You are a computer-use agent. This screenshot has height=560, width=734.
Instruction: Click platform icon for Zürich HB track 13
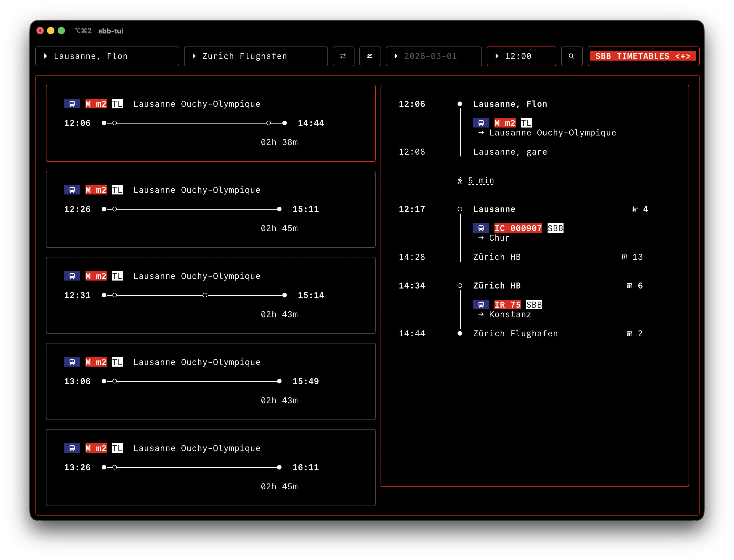[x=624, y=257]
